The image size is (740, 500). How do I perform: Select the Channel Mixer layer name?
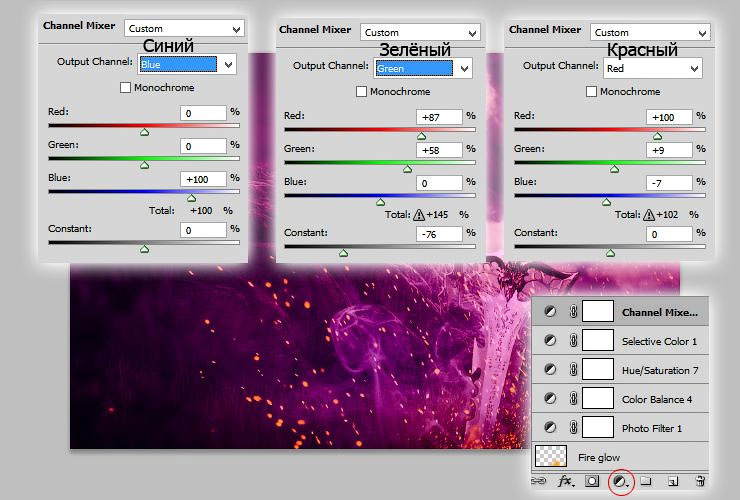(659, 312)
